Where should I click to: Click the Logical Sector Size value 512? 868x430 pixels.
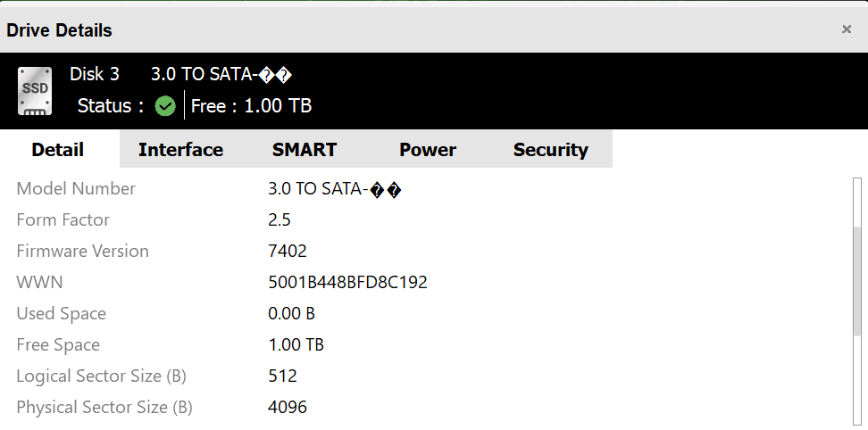282,376
